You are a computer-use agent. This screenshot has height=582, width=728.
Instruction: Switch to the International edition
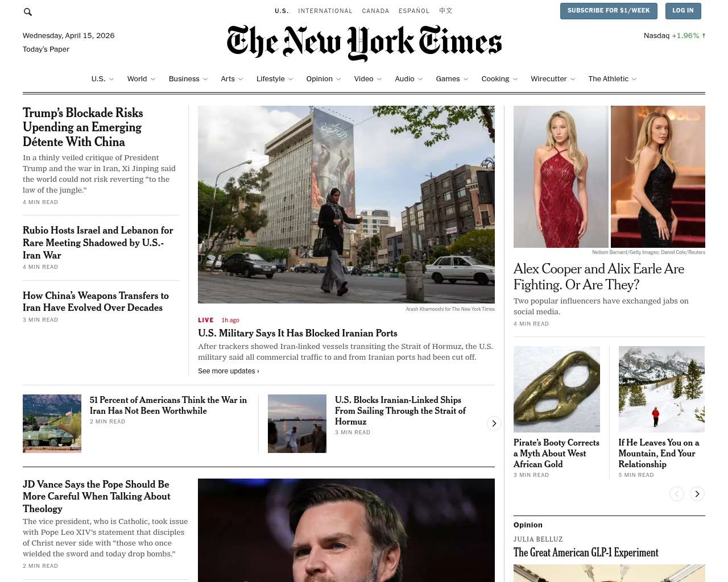pos(325,11)
